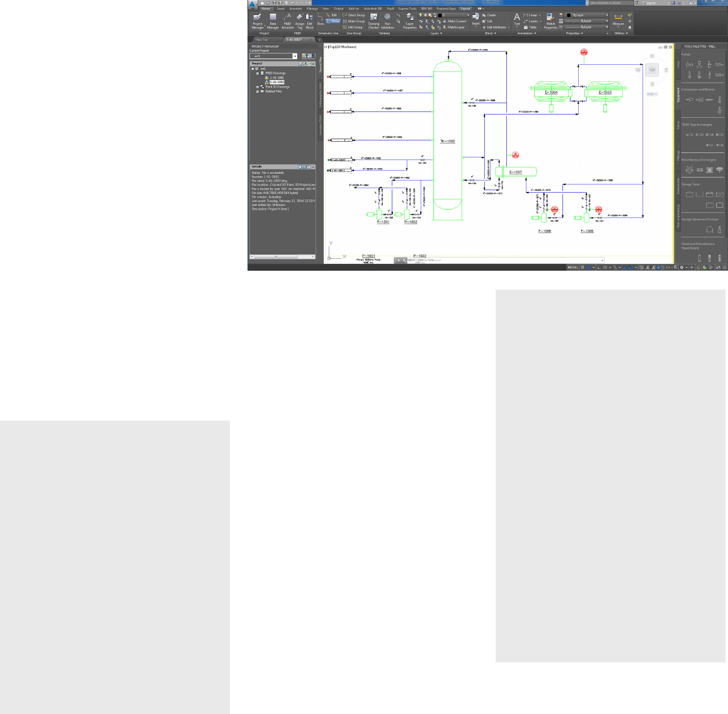Screen dimensions: 728x714
Task: Click the Select Group button
Action: [x=354, y=15]
